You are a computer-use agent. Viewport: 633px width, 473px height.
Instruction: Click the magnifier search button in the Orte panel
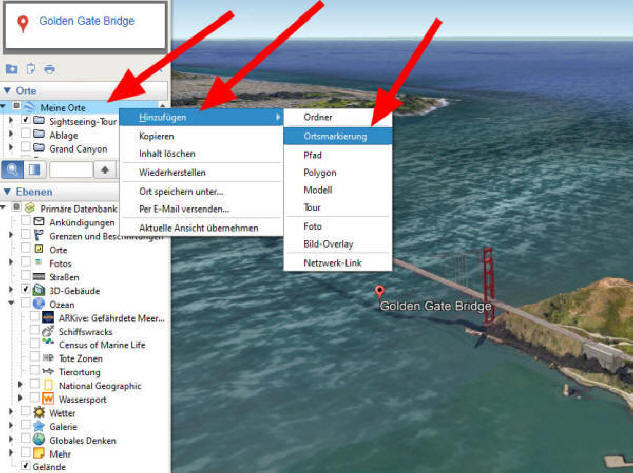(x=13, y=170)
